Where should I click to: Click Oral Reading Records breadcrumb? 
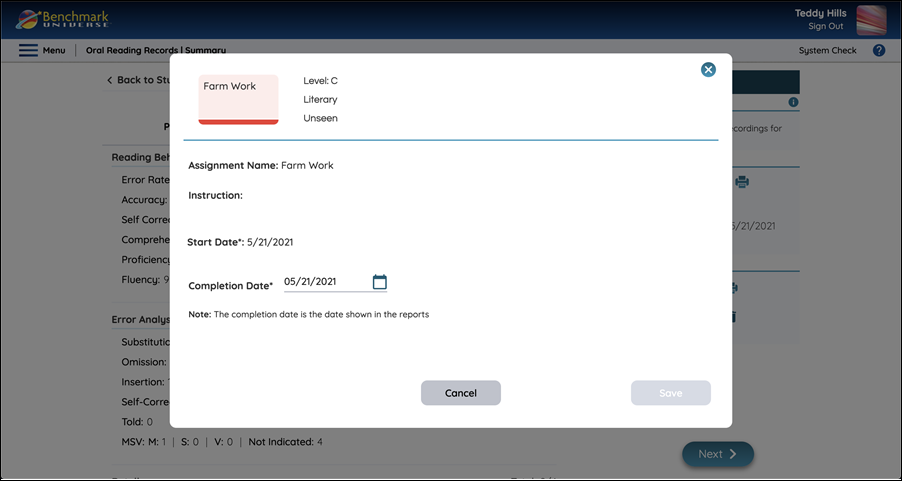coord(132,51)
